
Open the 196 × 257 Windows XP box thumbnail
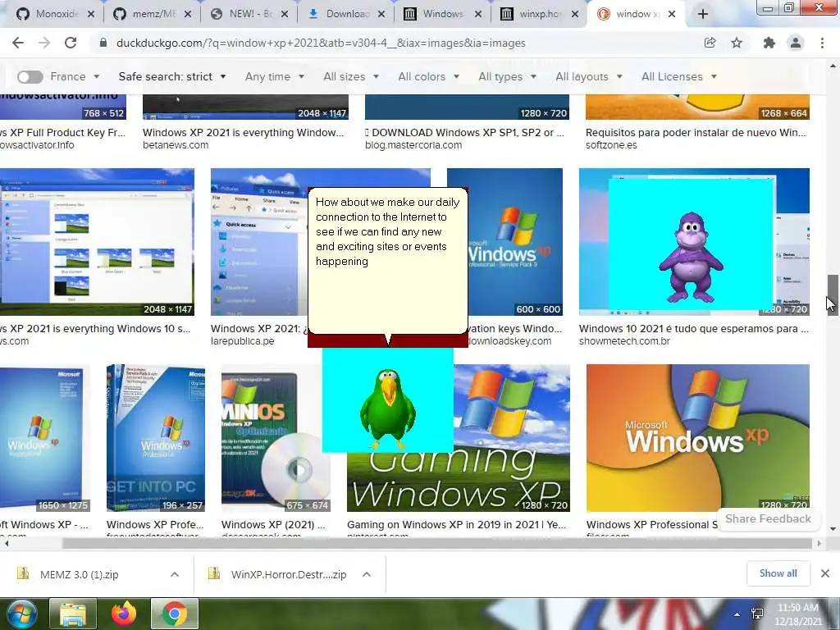coord(155,438)
